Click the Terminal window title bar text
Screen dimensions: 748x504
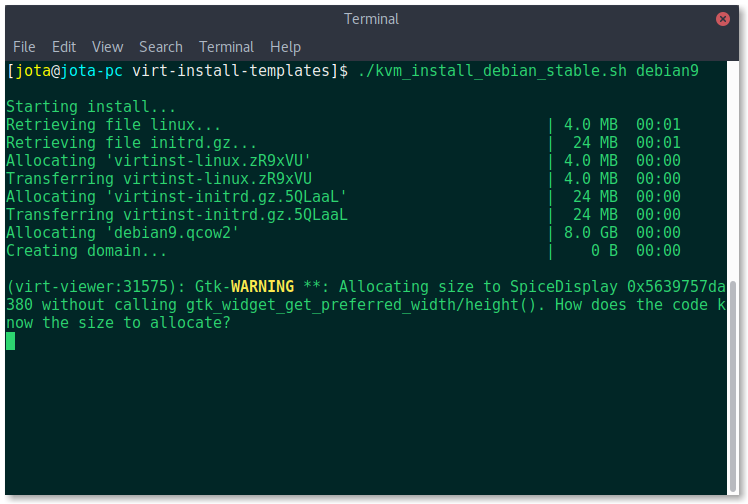(371, 19)
